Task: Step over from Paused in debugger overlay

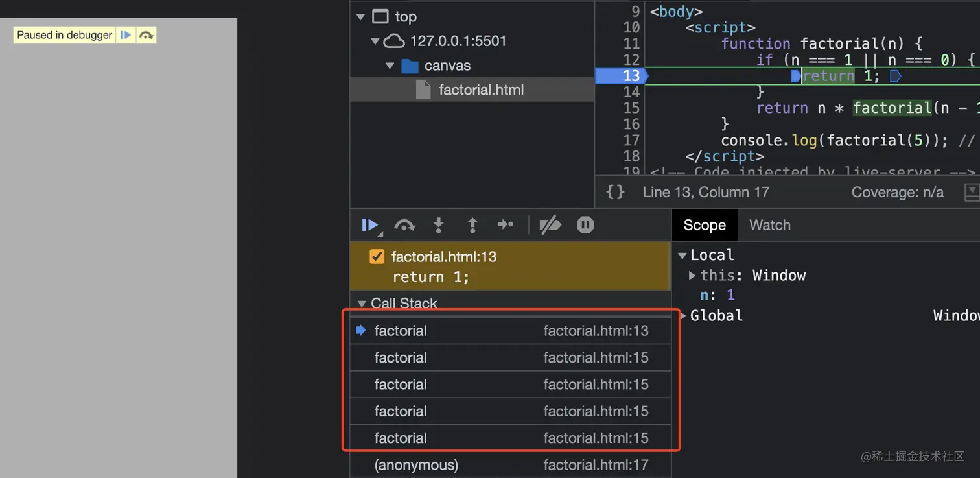Action: coord(146,35)
